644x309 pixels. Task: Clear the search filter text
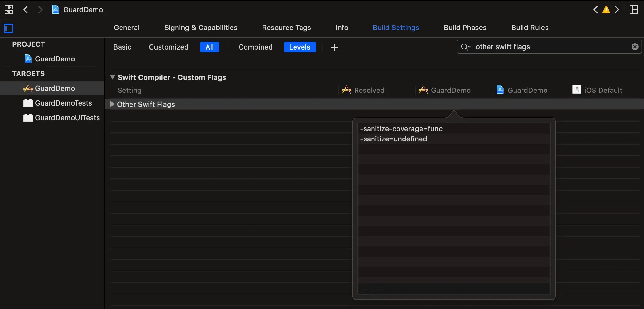tap(635, 47)
